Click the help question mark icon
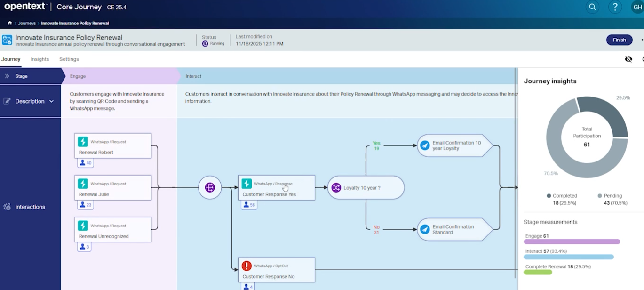Screen dimensions: 644x290 point(615,7)
